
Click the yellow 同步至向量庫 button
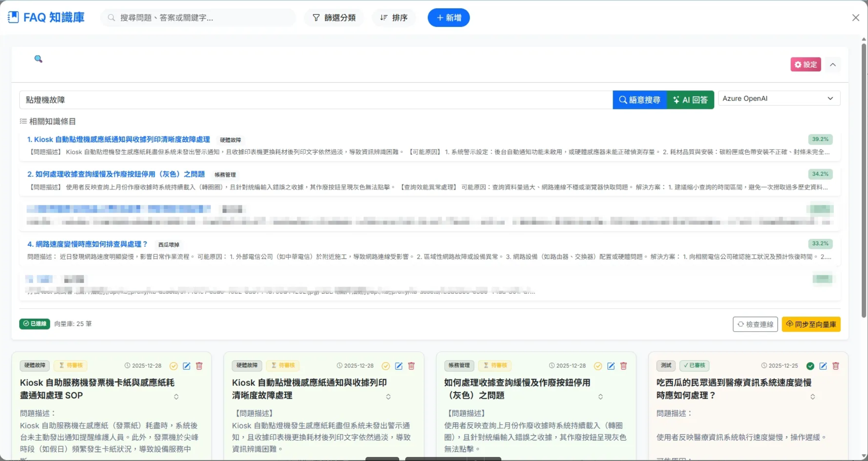tap(811, 324)
